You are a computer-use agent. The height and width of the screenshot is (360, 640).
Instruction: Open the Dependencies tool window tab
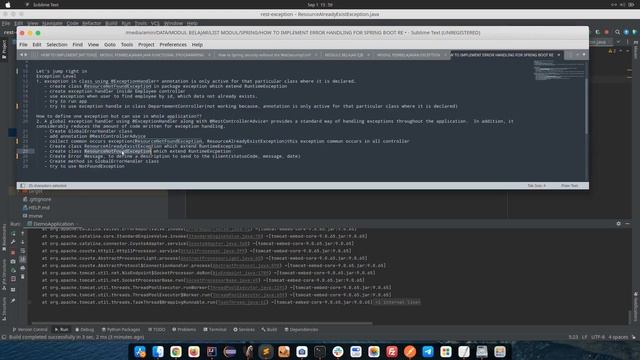[x=301, y=329]
